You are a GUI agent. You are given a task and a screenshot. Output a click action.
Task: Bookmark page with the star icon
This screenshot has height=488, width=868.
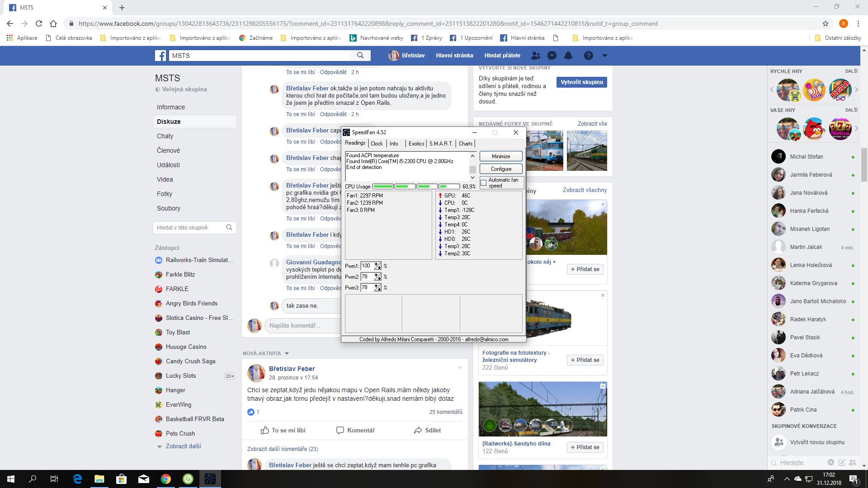point(826,23)
